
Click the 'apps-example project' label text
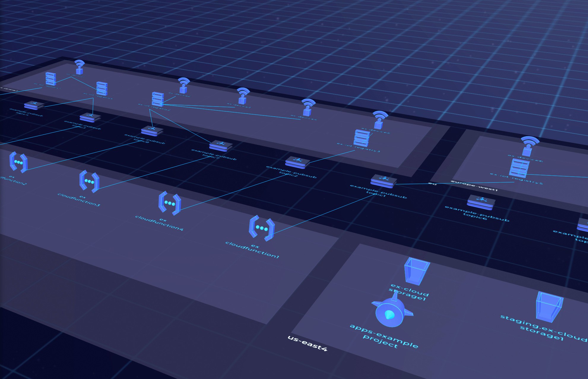[384, 336]
